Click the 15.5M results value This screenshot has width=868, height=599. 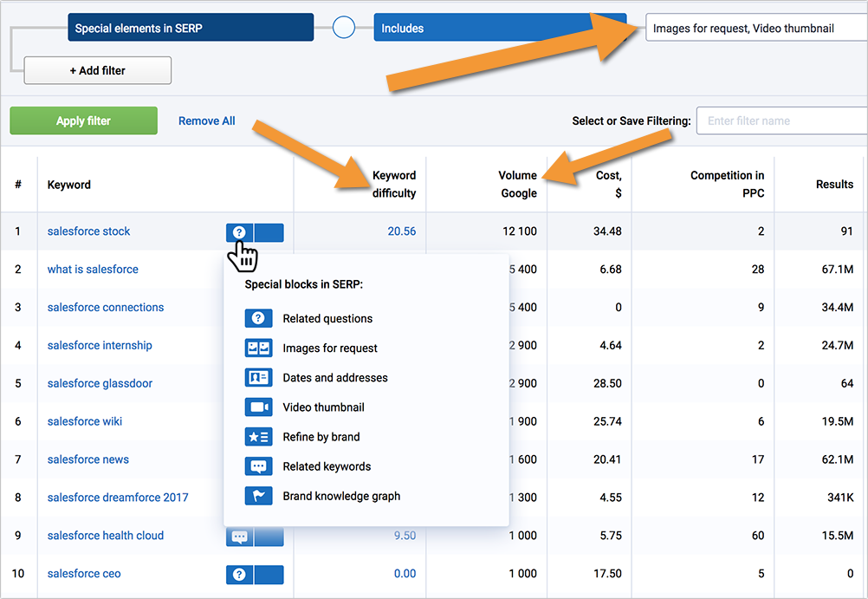click(837, 535)
